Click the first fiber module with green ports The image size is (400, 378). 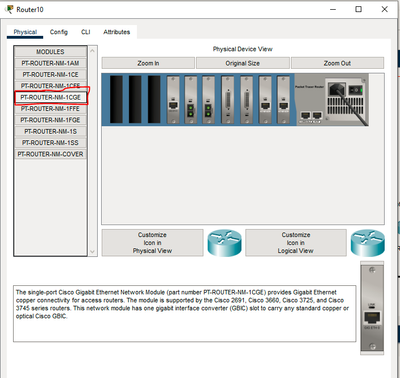pos(191,99)
